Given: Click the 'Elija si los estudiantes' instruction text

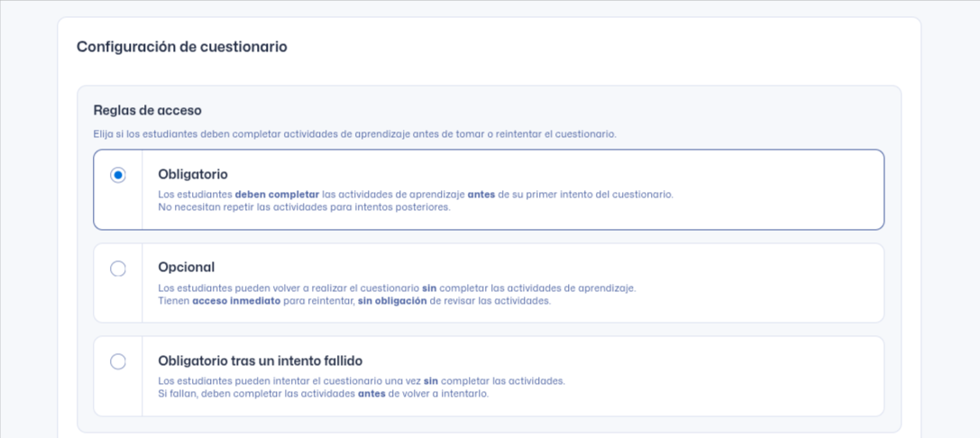Looking at the screenshot, I should coord(354,133).
